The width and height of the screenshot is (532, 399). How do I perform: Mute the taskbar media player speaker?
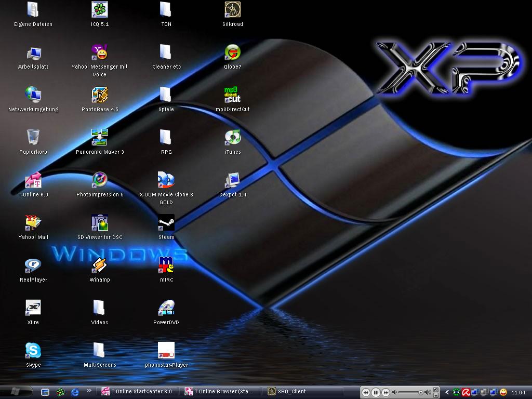pos(395,392)
